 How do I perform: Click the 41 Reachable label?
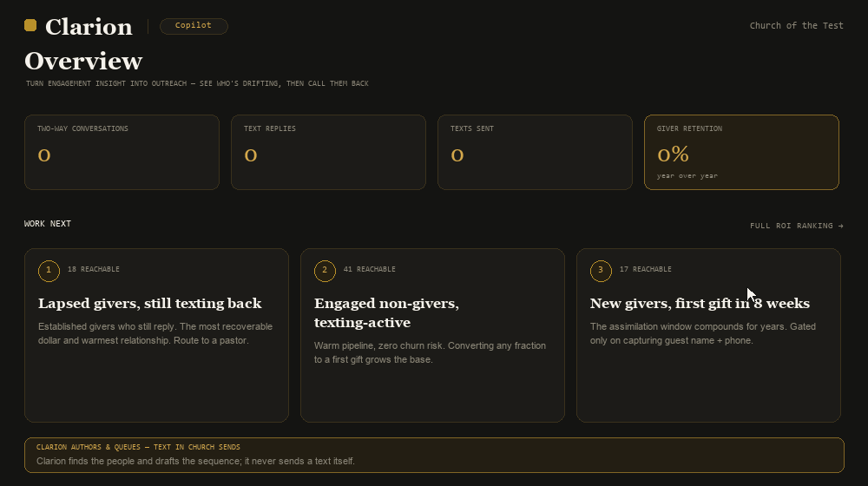(x=369, y=270)
